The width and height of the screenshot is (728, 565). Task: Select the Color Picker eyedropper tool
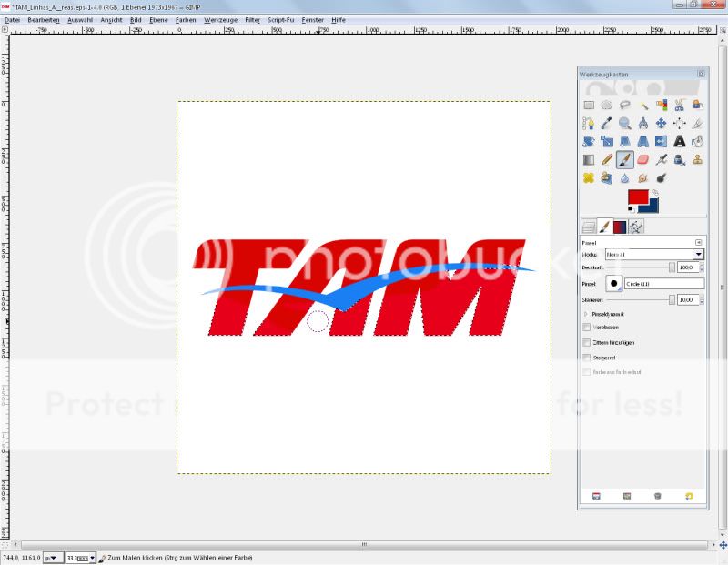607,123
